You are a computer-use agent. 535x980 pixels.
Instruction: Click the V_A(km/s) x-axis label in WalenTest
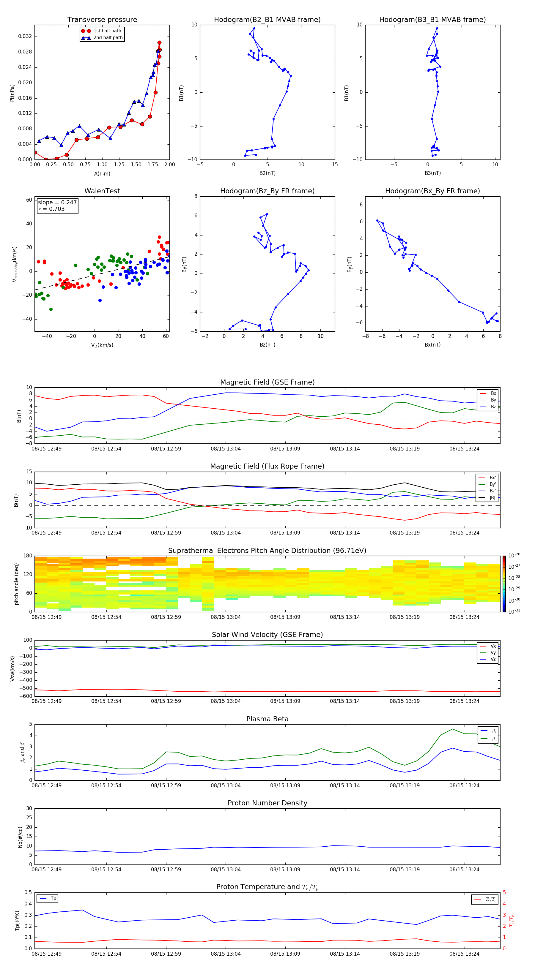102,345
